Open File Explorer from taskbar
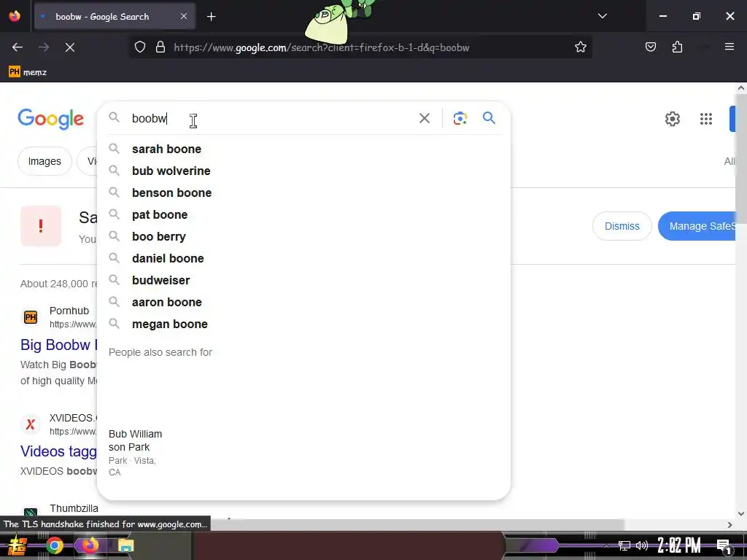 (x=125, y=545)
